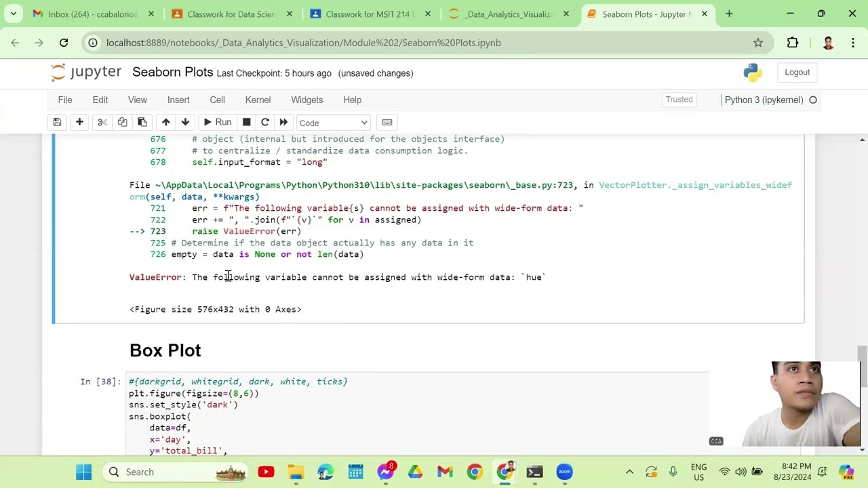
Task: Click the ValueError message line
Action: point(338,277)
